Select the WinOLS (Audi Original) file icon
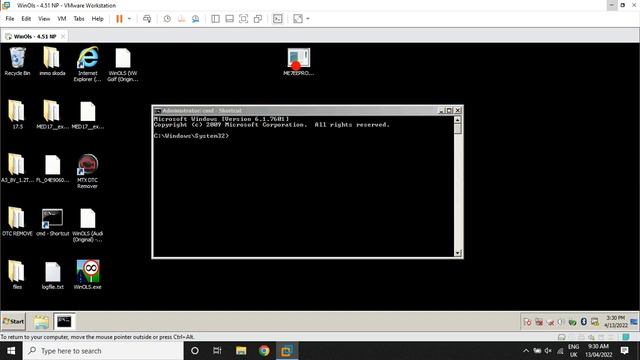 click(87, 224)
